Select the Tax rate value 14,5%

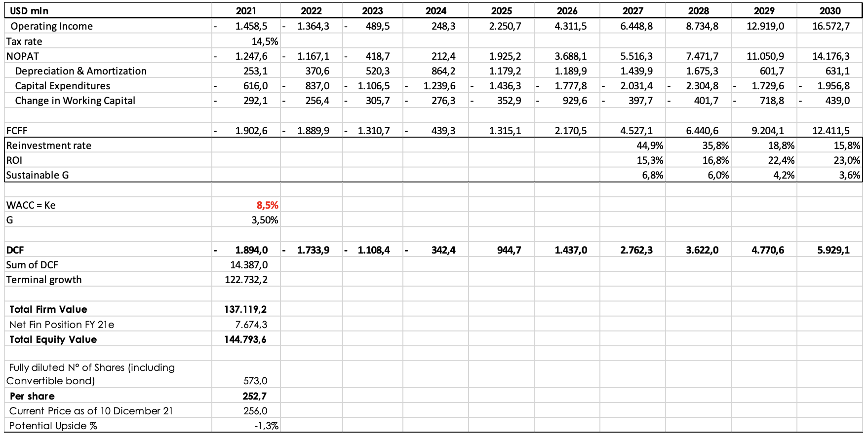pyautogui.click(x=265, y=41)
